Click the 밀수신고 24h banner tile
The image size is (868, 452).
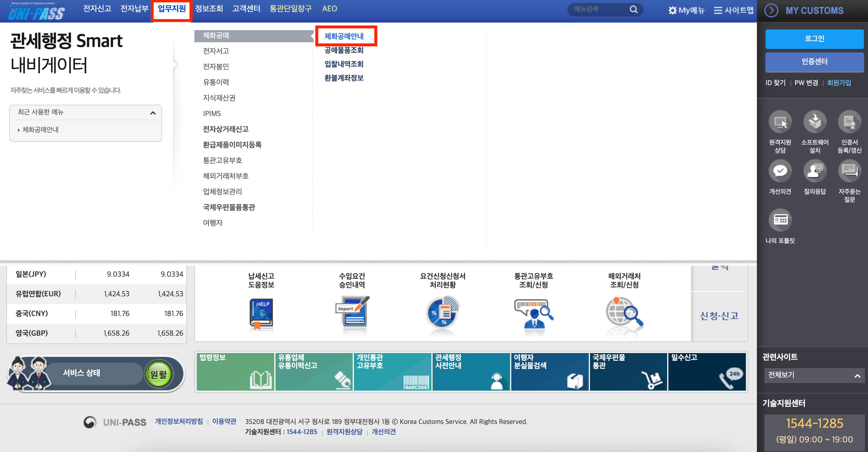coord(707,372)
